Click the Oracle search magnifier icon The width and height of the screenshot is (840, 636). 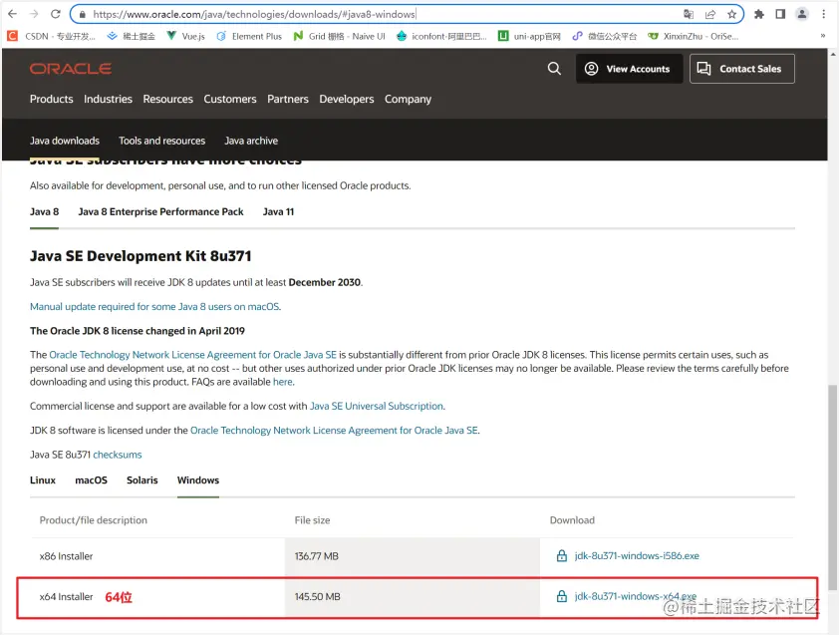554,69
